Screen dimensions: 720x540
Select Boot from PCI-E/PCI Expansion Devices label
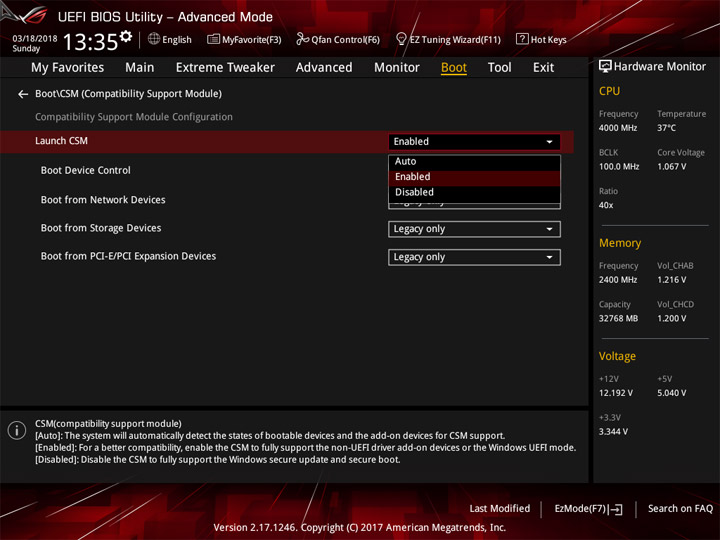(128, 256)
